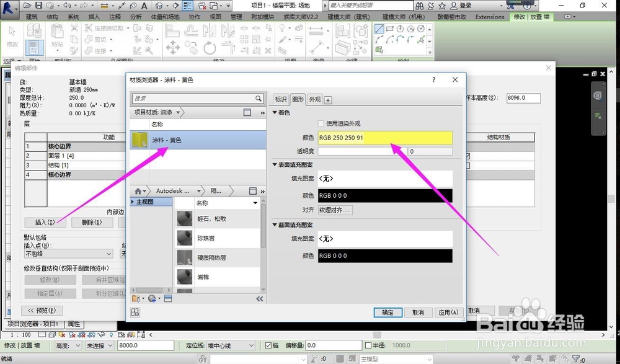The image size is (620, 364).
Task: Collapse the 着色 section
Action: [x=275, y=112]
